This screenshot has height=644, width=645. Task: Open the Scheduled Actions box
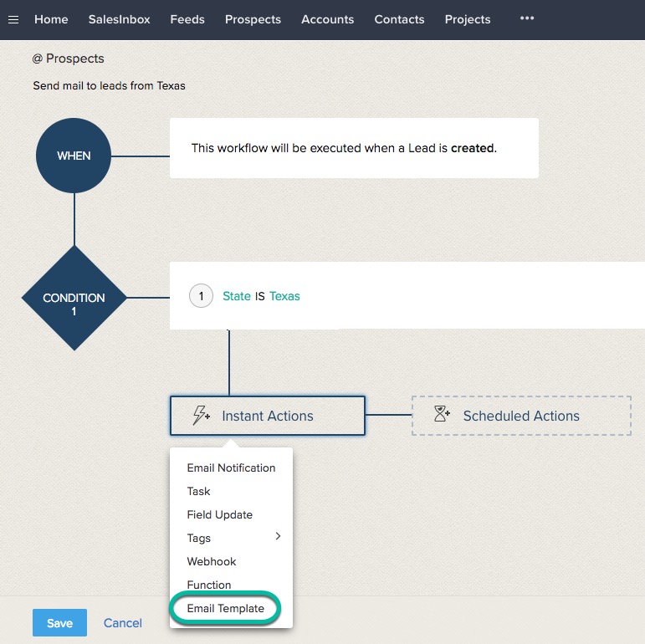[x=521, y=416]
